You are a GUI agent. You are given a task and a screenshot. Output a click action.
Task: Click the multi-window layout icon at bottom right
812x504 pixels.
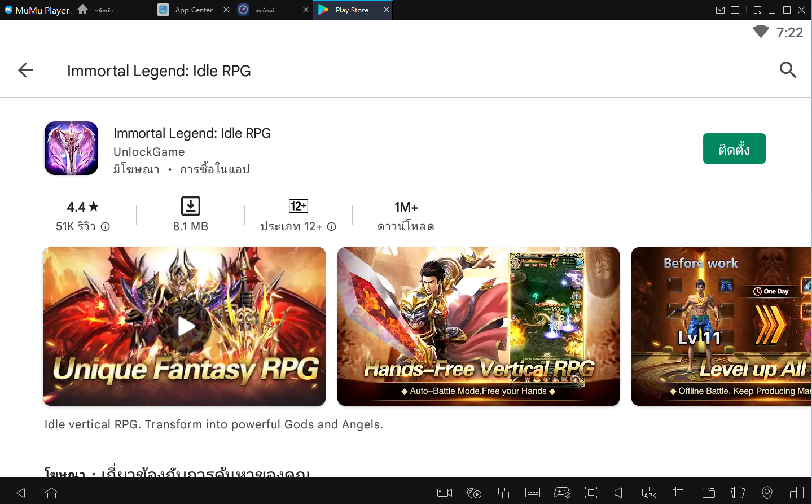[x=797, y=493]
